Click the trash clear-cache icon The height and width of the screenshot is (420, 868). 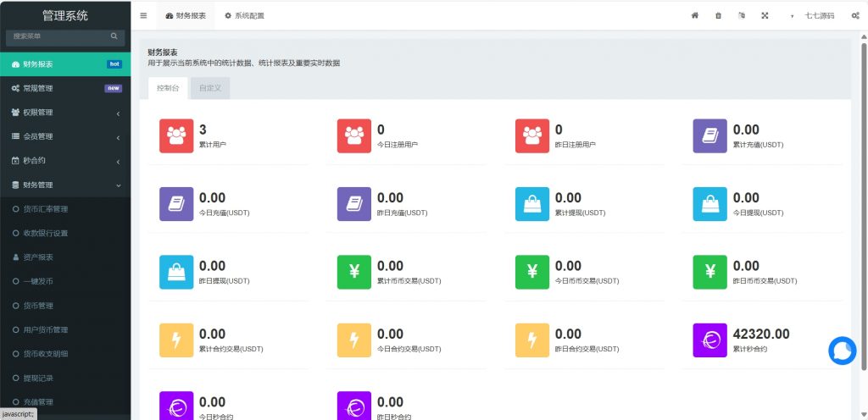pos(719,15)
